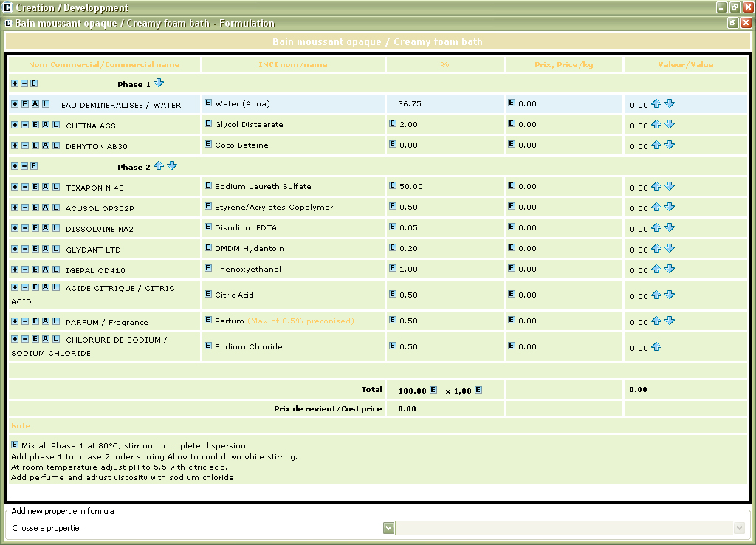756x545 pixels.
Task: Click the 'Bain moussant opaque / Creamy foam bath' banner
Action: [377, 42]
